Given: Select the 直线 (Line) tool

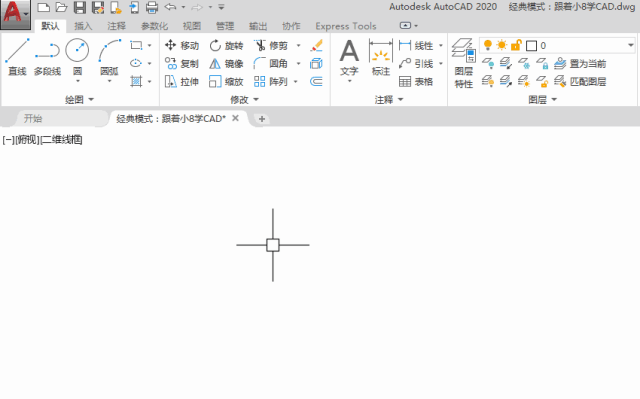Looking at the screenshot, I should pos(17,57).
